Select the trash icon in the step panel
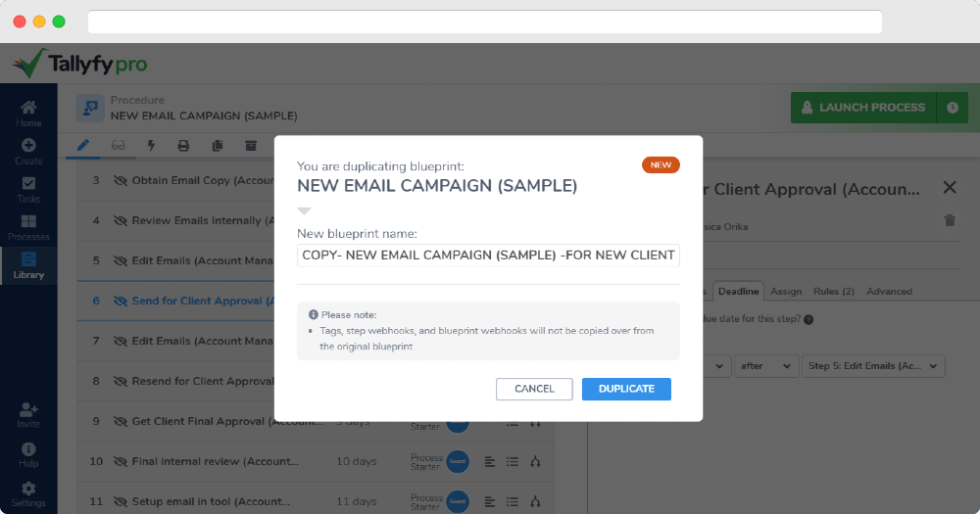The width and height of the screenshot is (980, 514). (x=950, y=220)
